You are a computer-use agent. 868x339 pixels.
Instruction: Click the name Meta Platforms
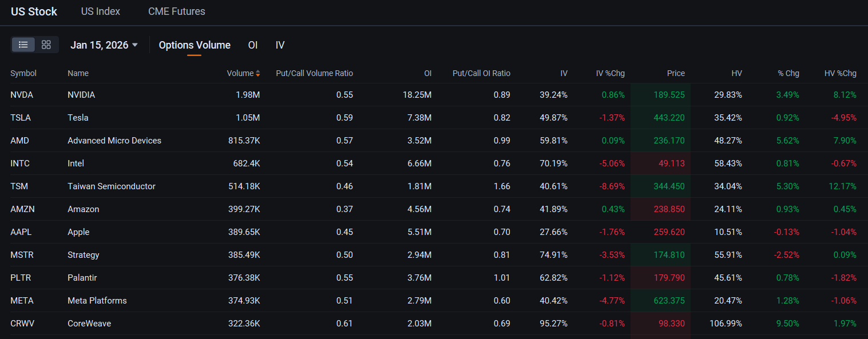[x=97, y=301]
